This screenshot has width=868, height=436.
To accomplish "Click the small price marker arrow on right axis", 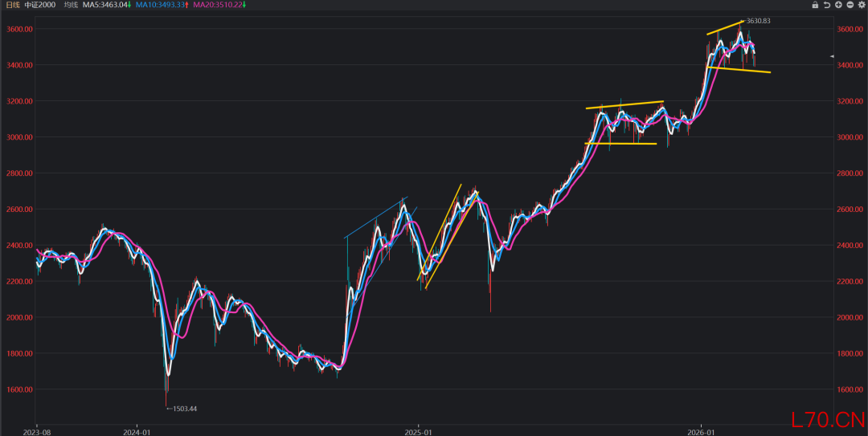I will click(833, 56).
